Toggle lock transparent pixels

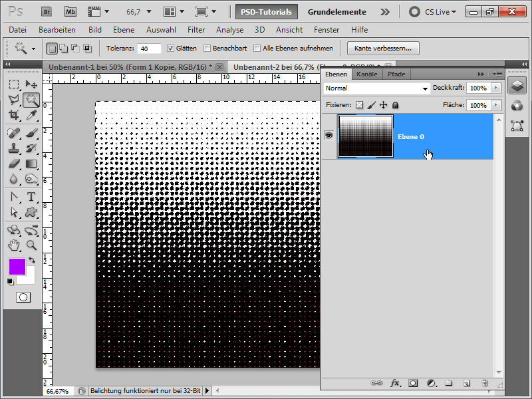coord(359,105)
